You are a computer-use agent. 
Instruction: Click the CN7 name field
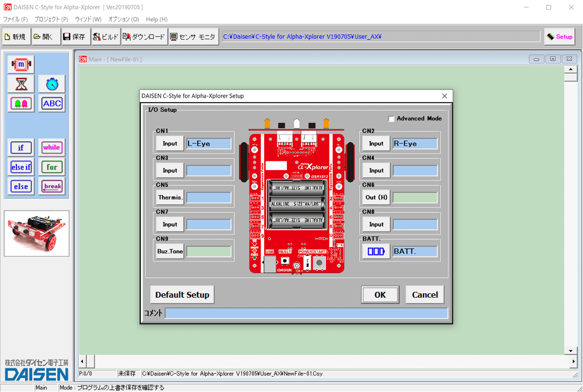tap(209, 224)
